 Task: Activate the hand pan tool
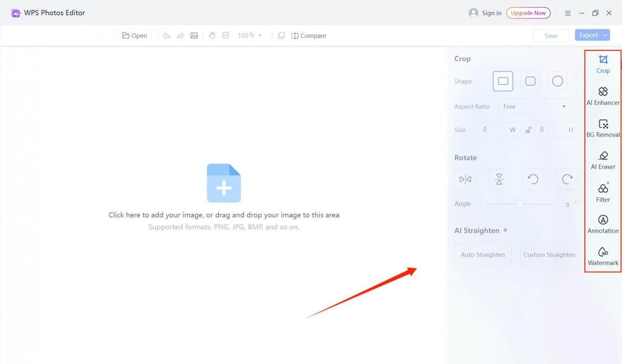coord(212,36)
